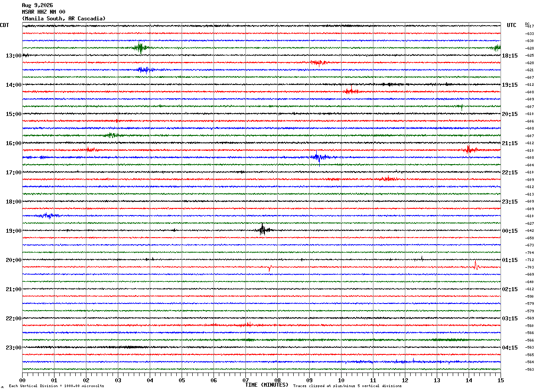Select the 15 minute tick label
The width and height of the screenshot is (536, 392).
coord(500,380)
